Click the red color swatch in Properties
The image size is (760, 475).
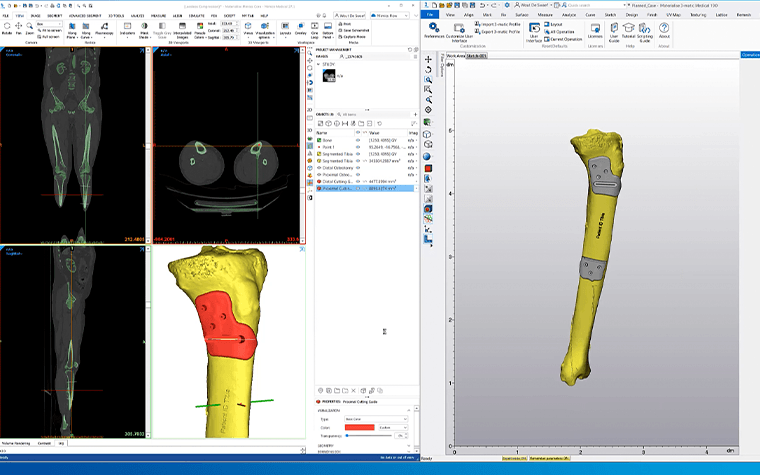click(359, 428)
